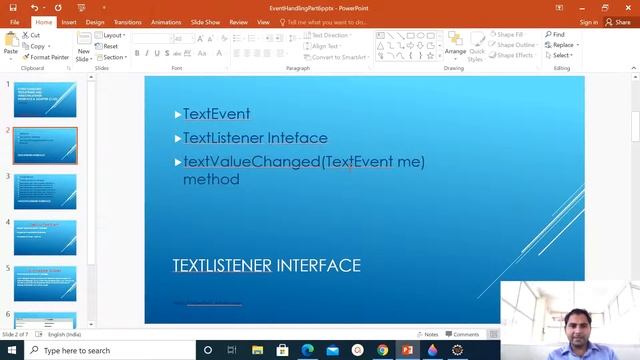Click Sign in
640x360 pixels.
coord(589,22)
